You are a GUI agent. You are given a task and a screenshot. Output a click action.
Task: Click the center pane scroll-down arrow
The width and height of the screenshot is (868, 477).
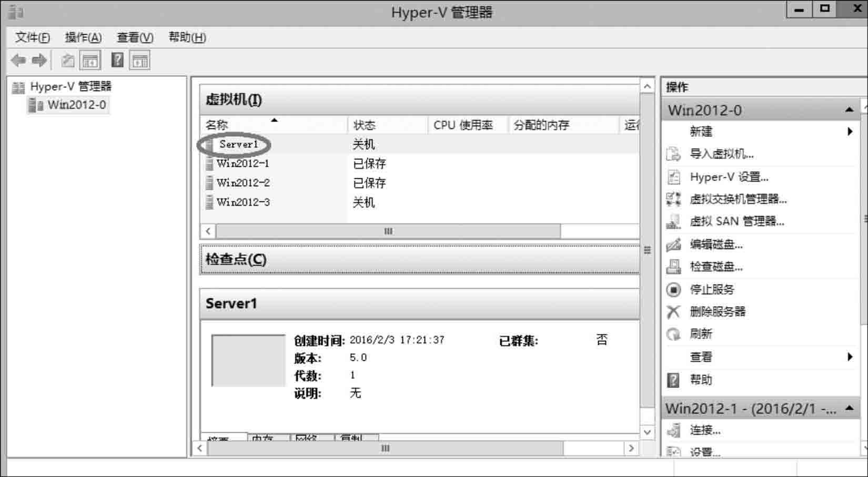pos(648,432)
